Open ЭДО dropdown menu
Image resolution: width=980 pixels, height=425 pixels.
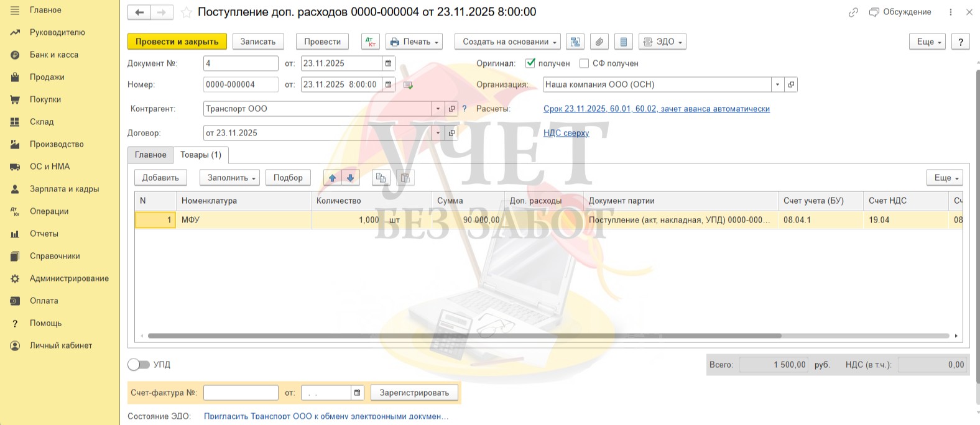(x=662, y=42)
